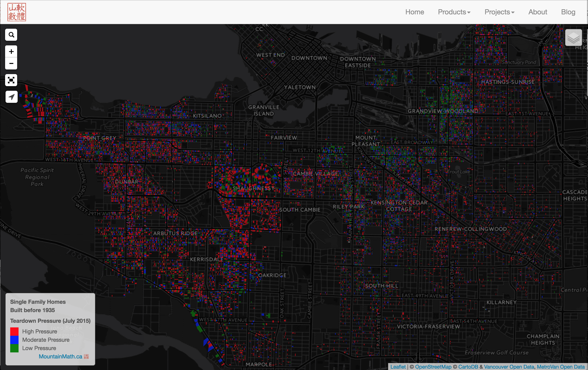Open the Blog page
The width and height of the screenshot is (588, 370).
[x=568, y=12]
